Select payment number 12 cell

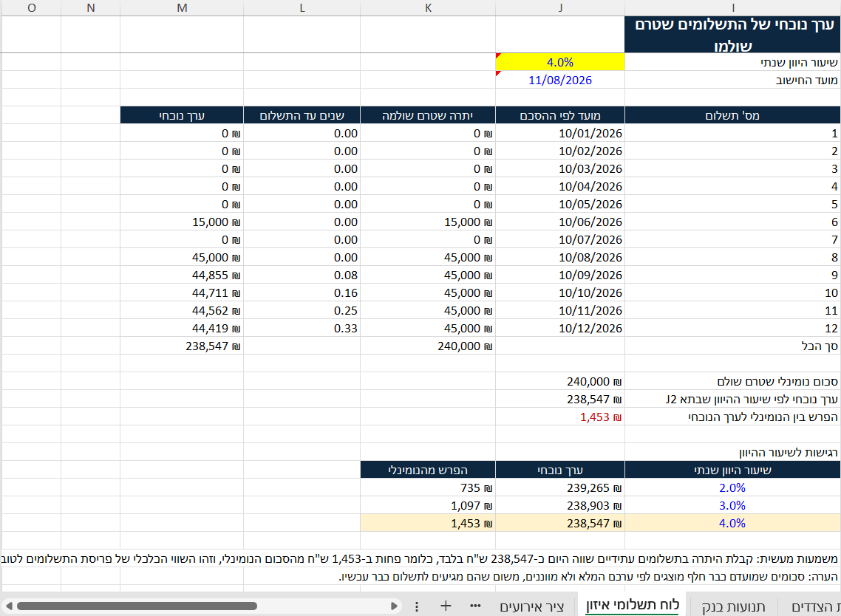point(732,327)
